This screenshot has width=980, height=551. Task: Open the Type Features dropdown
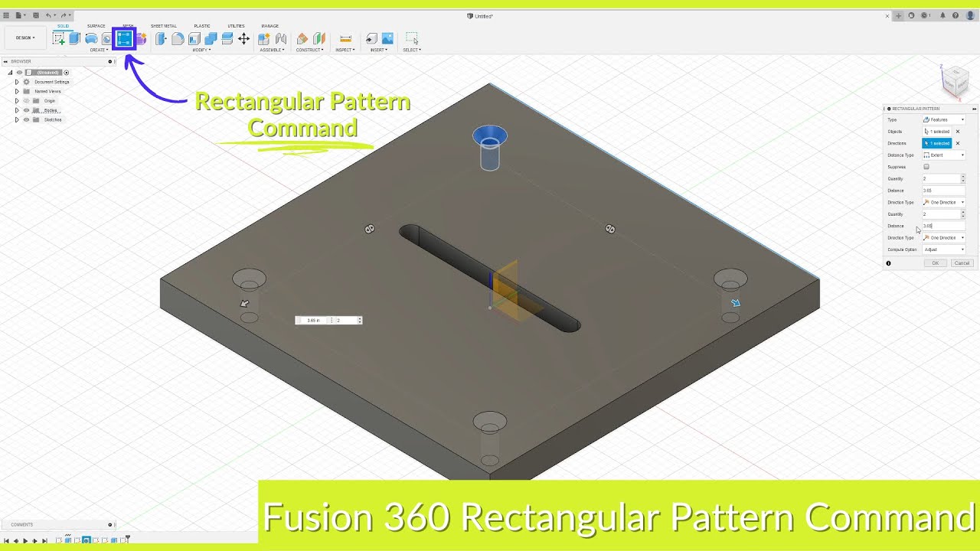(x=943, y=120)
